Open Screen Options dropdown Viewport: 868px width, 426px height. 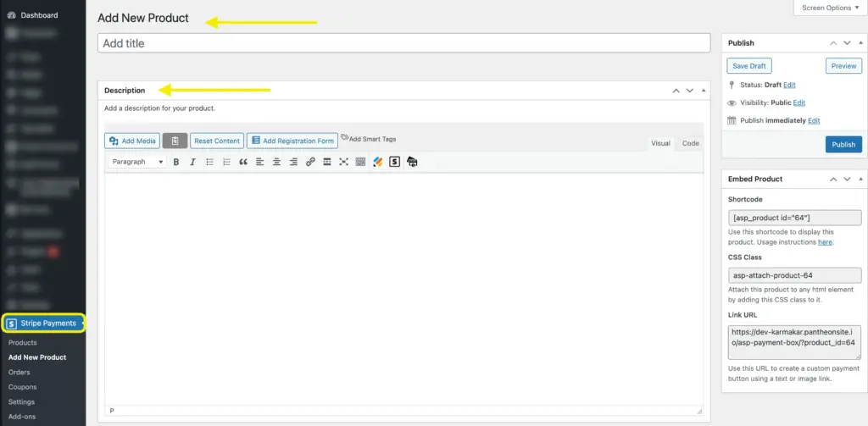point(831,8)
